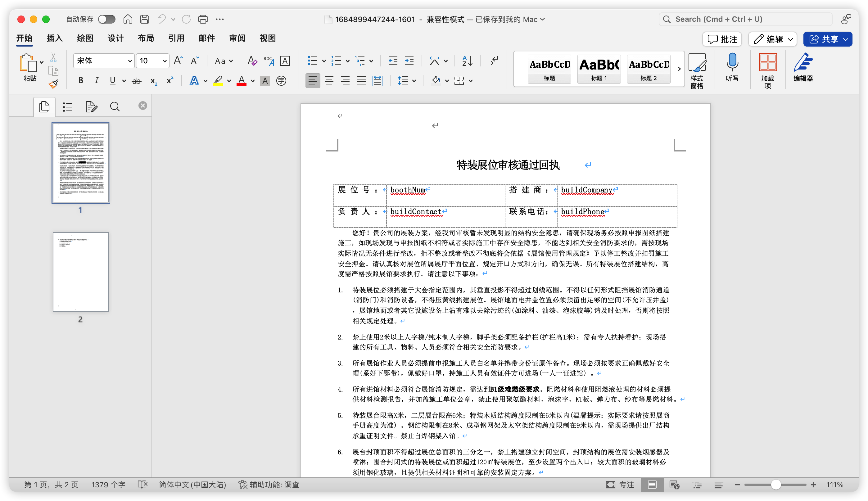Increase font size with large A icon
The height and width of the screenshot is (501, 868).
178,61
